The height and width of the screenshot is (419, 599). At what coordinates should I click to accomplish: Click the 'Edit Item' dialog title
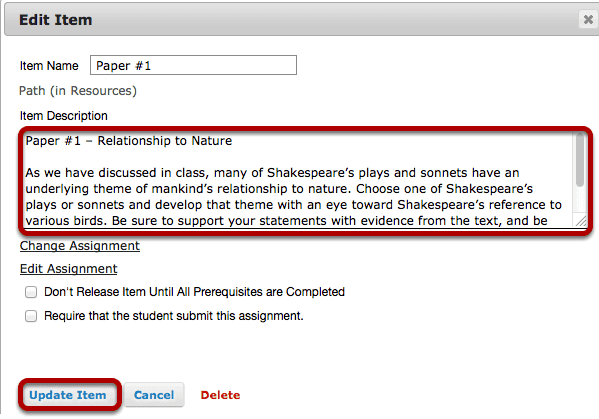click(x=56, y=20)
